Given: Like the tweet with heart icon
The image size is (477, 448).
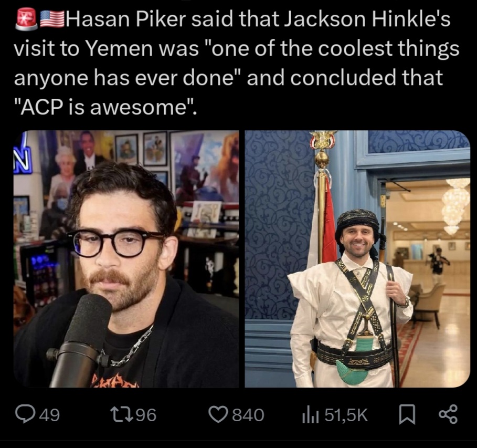Looking at the screenshot, I should [218, 414].
